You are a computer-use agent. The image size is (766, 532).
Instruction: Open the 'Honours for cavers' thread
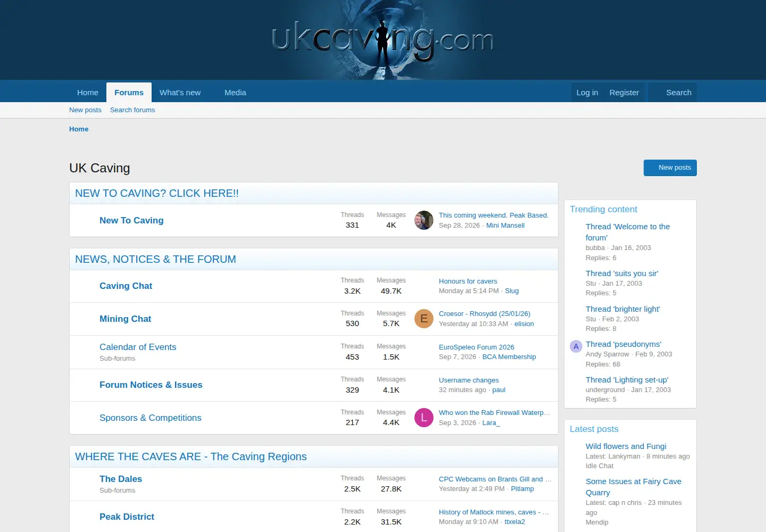click(x=468, y=281)
